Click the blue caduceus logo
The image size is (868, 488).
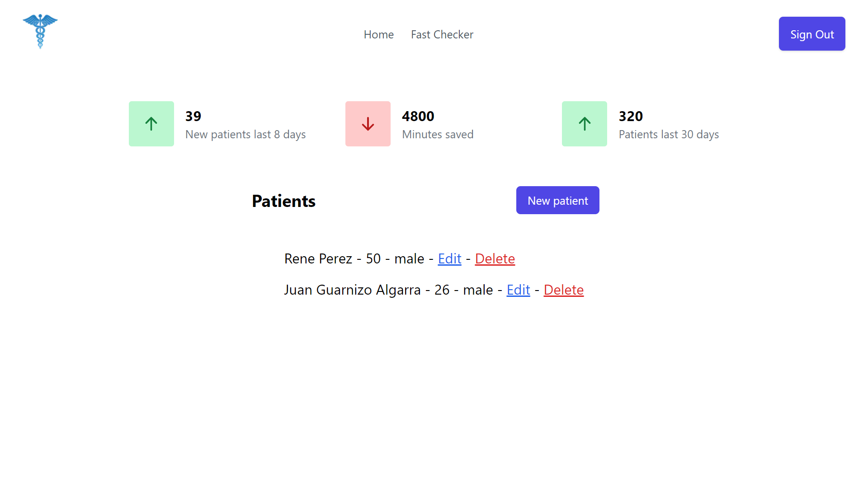tap(40, 31)
